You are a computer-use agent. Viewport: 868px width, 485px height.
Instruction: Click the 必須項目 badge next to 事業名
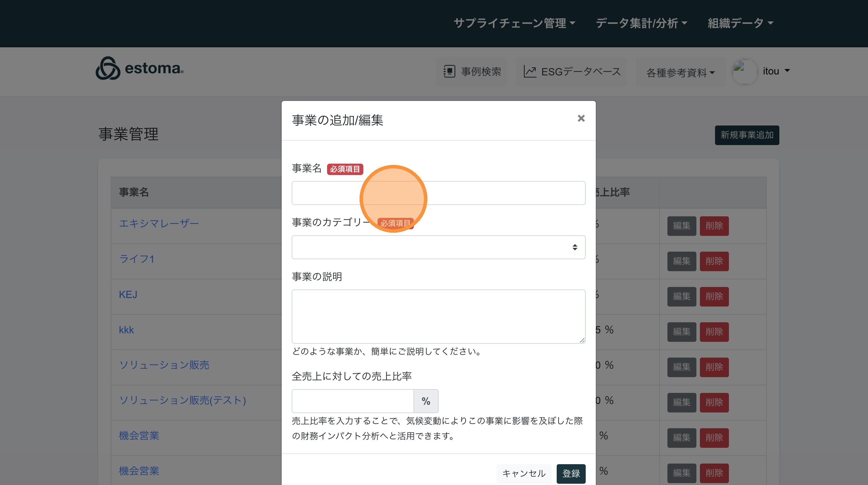[345, 169]
